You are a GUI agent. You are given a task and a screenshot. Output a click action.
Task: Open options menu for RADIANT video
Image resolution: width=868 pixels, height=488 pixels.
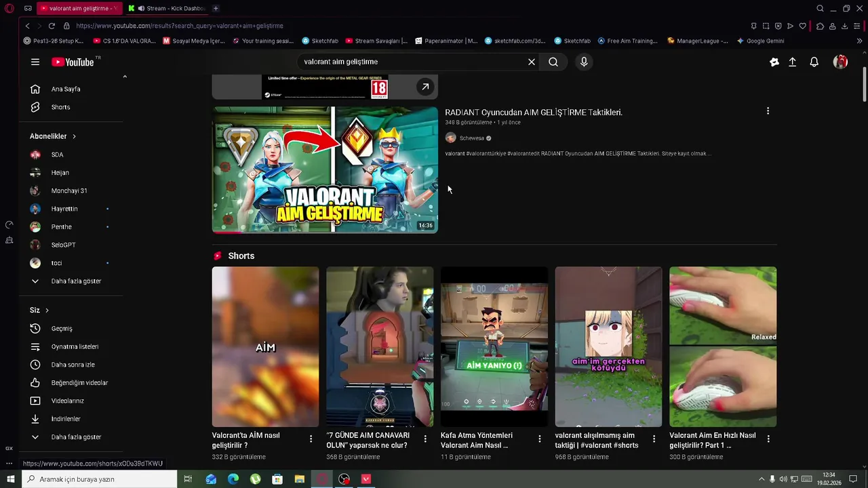click(x=768, y=111)
